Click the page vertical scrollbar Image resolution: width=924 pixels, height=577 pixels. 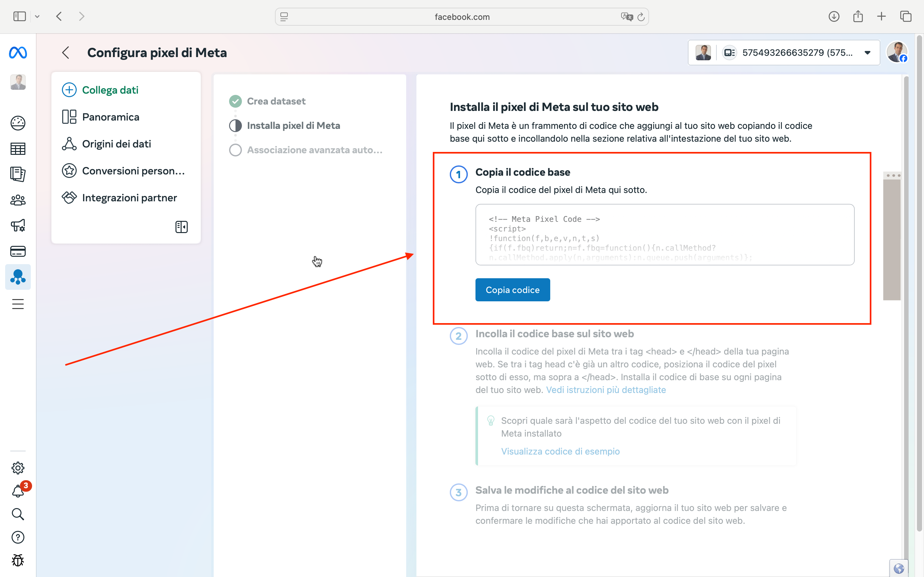(919, 282)
